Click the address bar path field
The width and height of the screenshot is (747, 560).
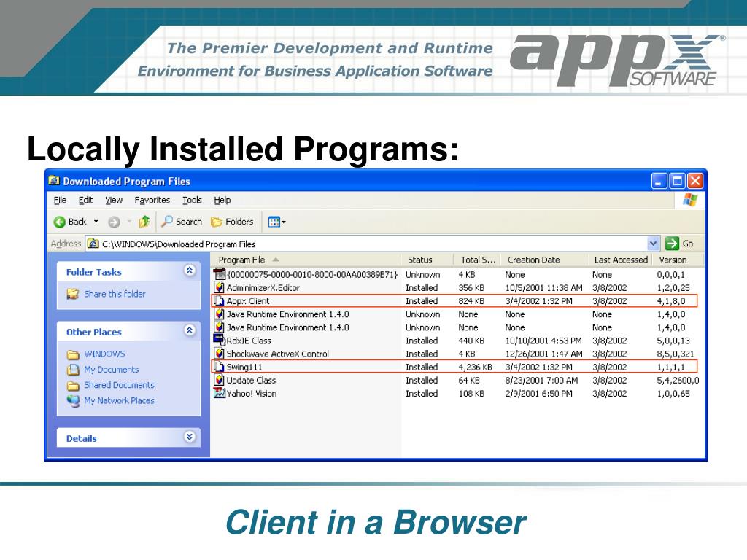click(x=367, y=244)
